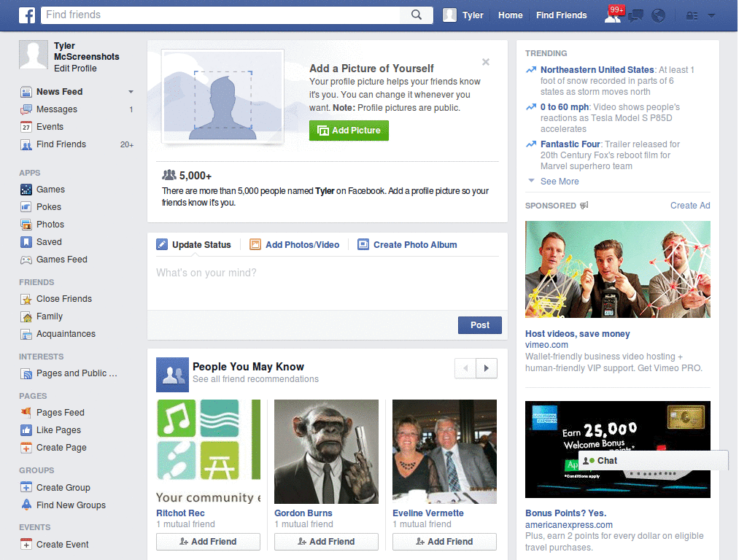Viewport: 747px width, 560px height.
Task: Click the sidebar Find Friends icon
Action: coord(26,144)
